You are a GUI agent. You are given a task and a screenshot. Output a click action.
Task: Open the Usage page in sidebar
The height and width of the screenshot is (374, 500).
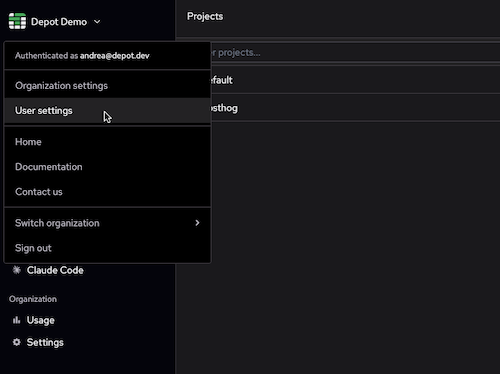click(x=34, y=320)
